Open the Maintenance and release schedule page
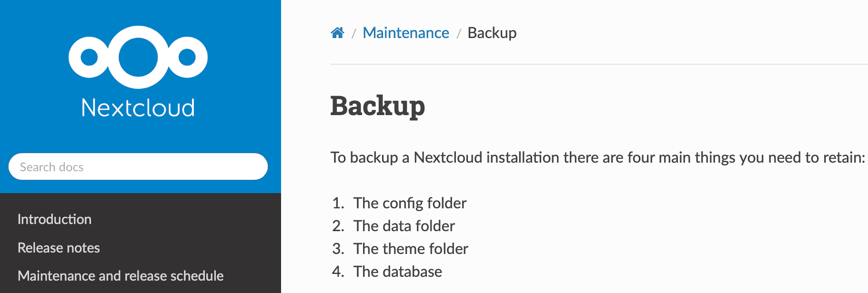Image resolution: width=868 pixels, height=293 pixels. (x=120, y=275)
